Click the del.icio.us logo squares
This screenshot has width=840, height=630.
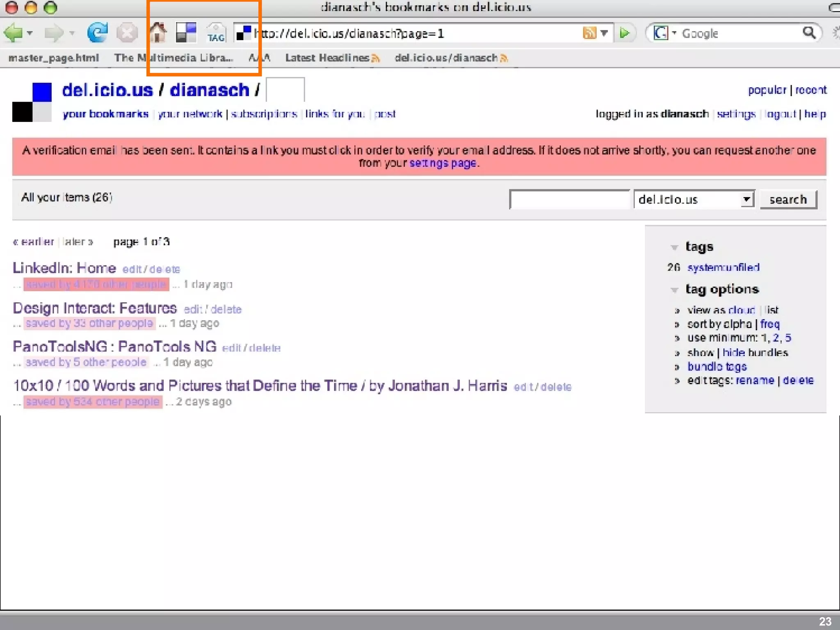32,102
